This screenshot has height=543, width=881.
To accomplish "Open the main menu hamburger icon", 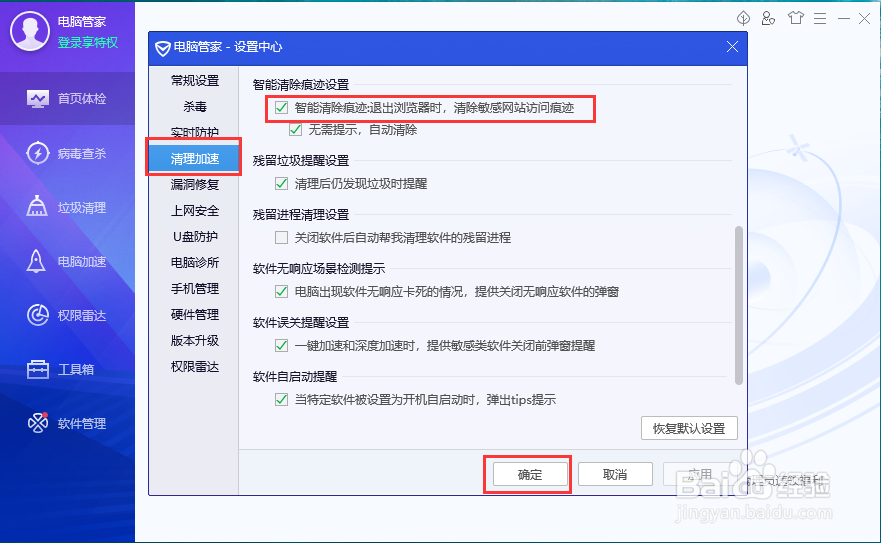I will (820, 19).
